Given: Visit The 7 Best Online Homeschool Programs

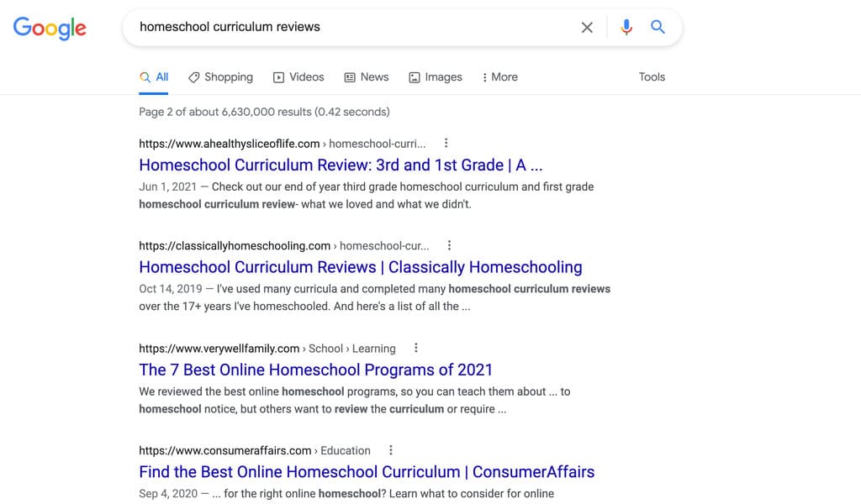Looking at the screenshot, I should pyautogui.click(x=315, y=370).
